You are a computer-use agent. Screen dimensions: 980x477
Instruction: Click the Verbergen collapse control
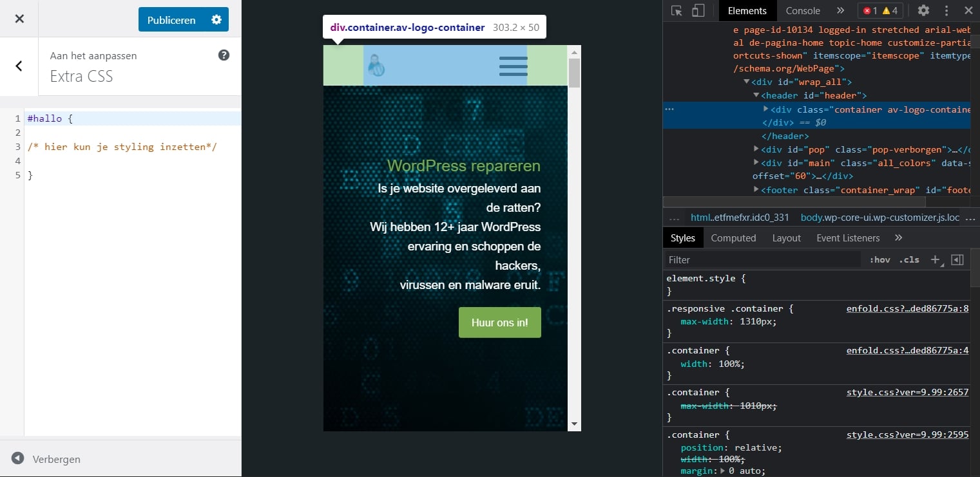click(46, 459)
